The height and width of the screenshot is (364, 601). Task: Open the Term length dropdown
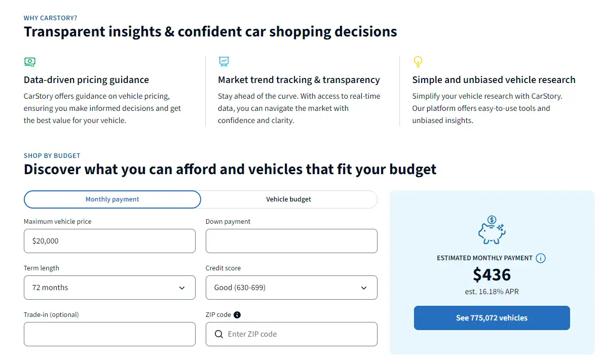pos(109,288)
